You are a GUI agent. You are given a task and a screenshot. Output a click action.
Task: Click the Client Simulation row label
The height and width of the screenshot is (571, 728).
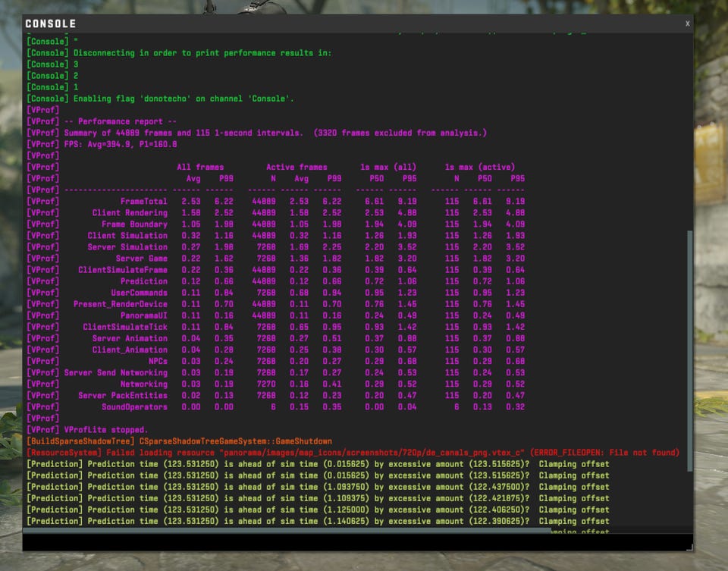[x=127, y=235]
